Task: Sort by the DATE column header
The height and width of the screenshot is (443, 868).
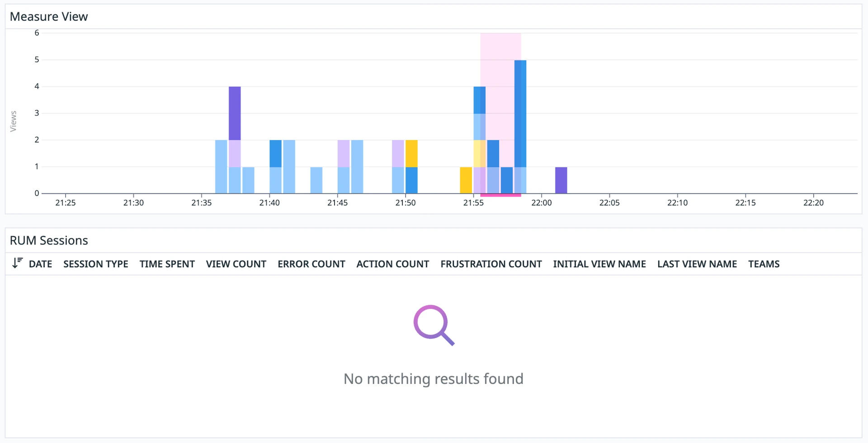Action: coord(40,264)
